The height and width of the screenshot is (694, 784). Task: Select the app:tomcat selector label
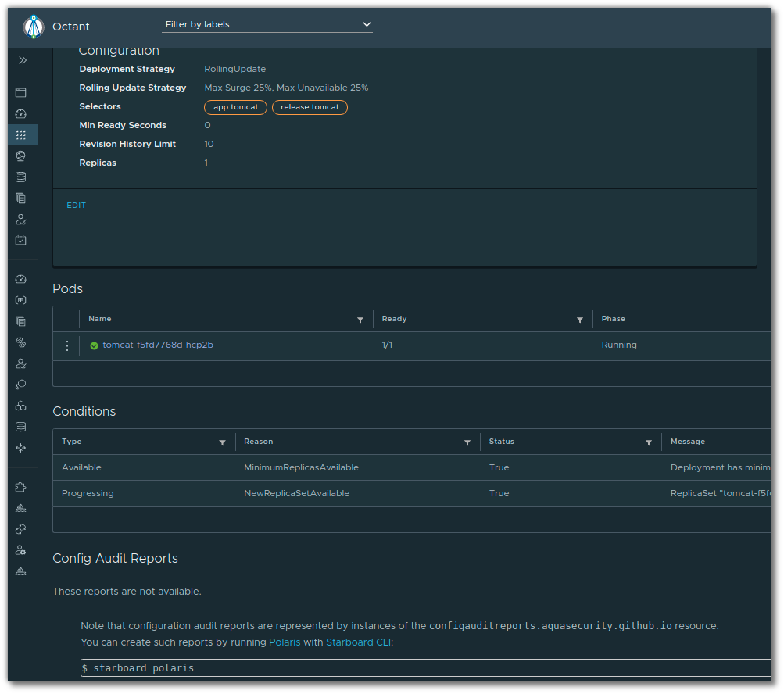(x=235, y=107)
